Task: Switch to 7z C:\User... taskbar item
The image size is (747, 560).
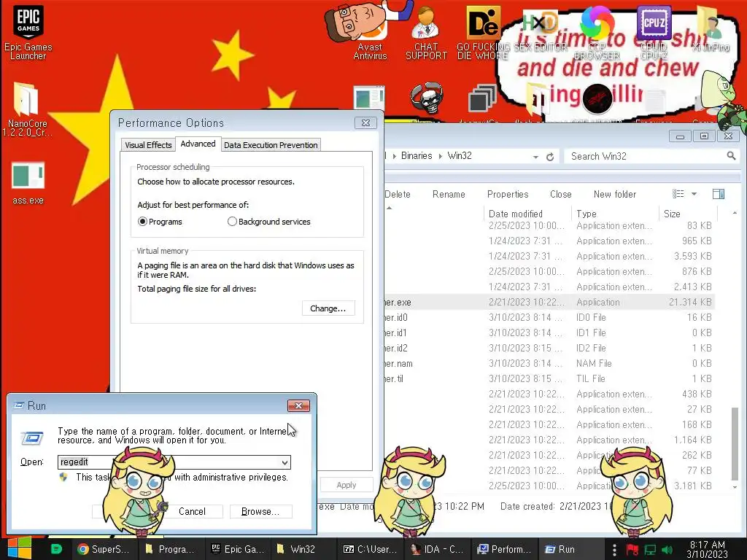Action: click(x=370, y=549)
